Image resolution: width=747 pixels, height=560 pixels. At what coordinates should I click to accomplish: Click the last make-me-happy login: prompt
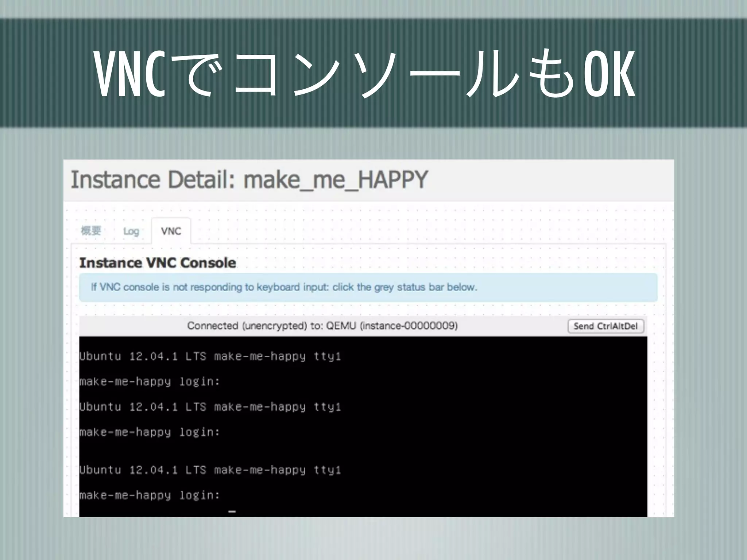coord(150,495)
